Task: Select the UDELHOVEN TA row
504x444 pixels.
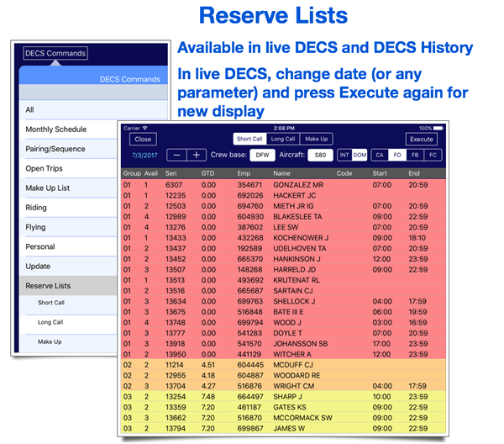Action: (284, 249)
